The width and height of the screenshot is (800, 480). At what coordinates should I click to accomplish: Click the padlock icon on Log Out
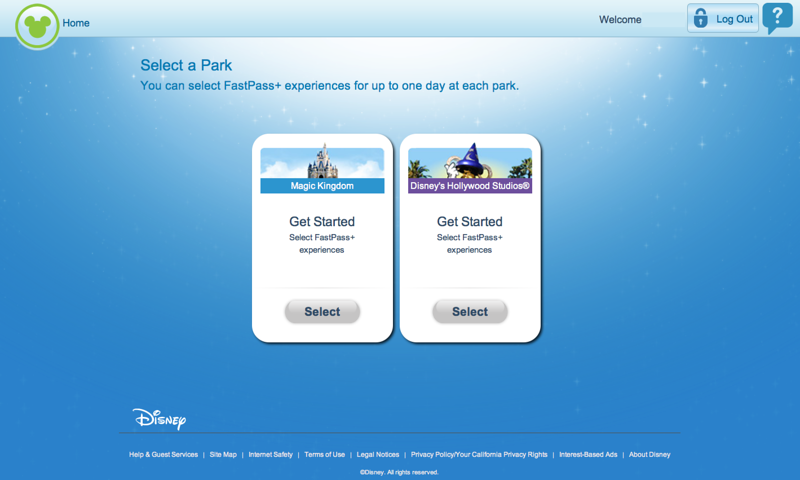701,18
